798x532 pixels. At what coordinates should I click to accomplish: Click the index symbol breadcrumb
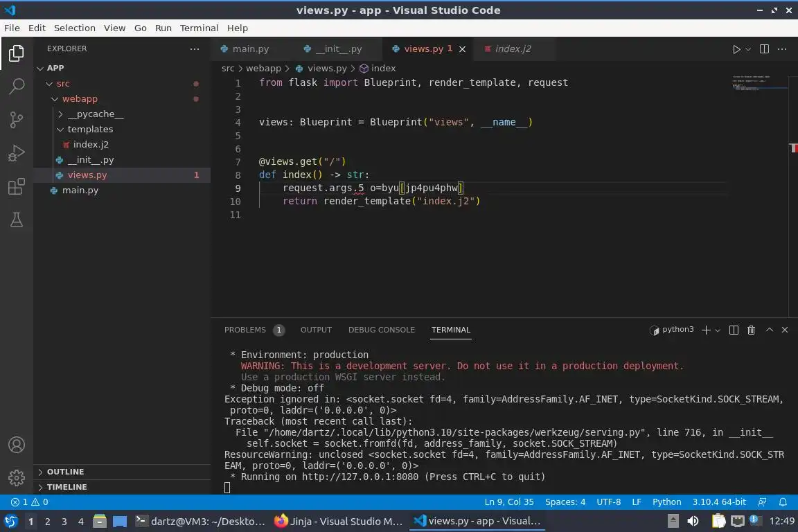pos(378,68)
